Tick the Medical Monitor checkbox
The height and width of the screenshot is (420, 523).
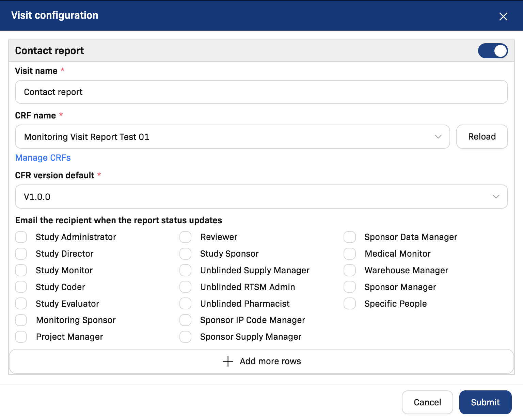[x=350, y=254]
